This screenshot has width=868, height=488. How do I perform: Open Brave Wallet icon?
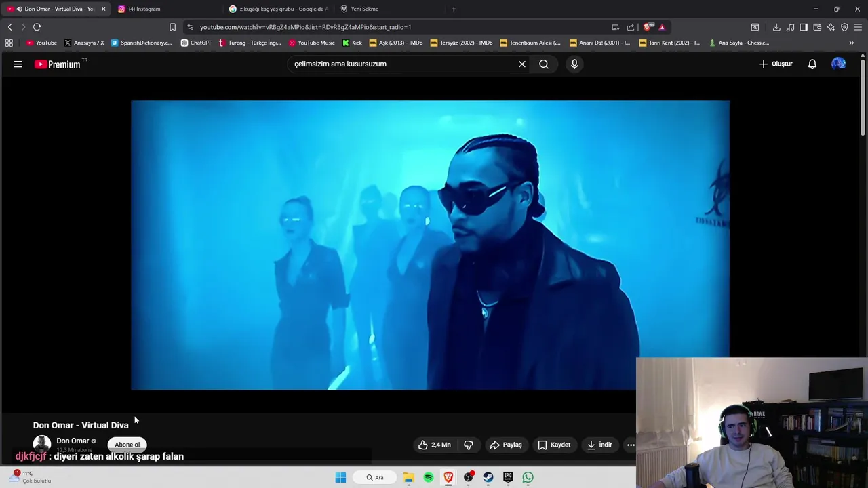817,27
